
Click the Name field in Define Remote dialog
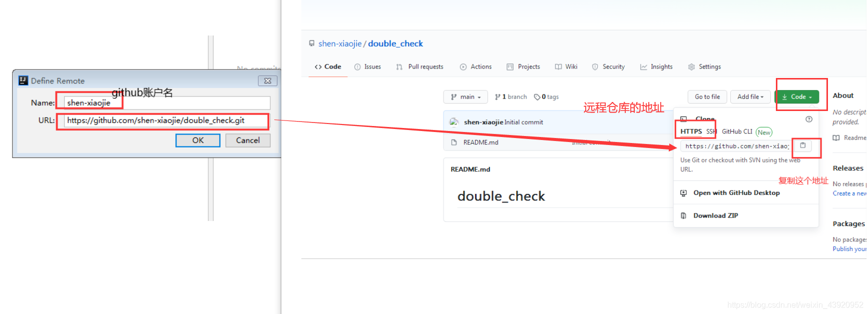(x=167, y=103)
